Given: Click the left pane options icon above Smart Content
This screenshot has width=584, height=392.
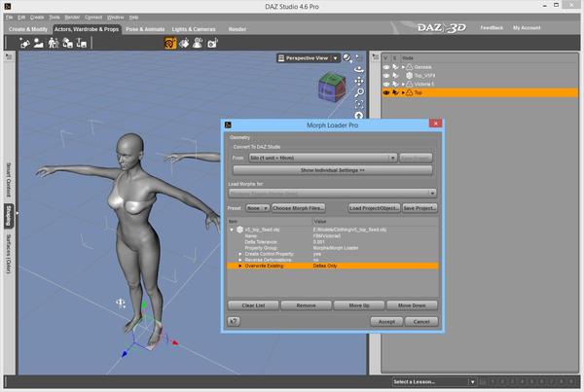Looking at the screenshot, I should point(9,56).
